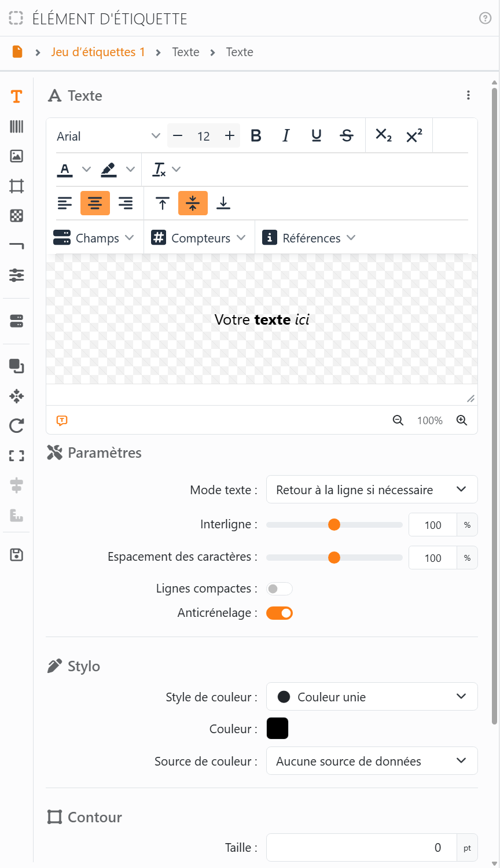
Task: Apply subscript formatting
Action: click(x=384, y=136)
